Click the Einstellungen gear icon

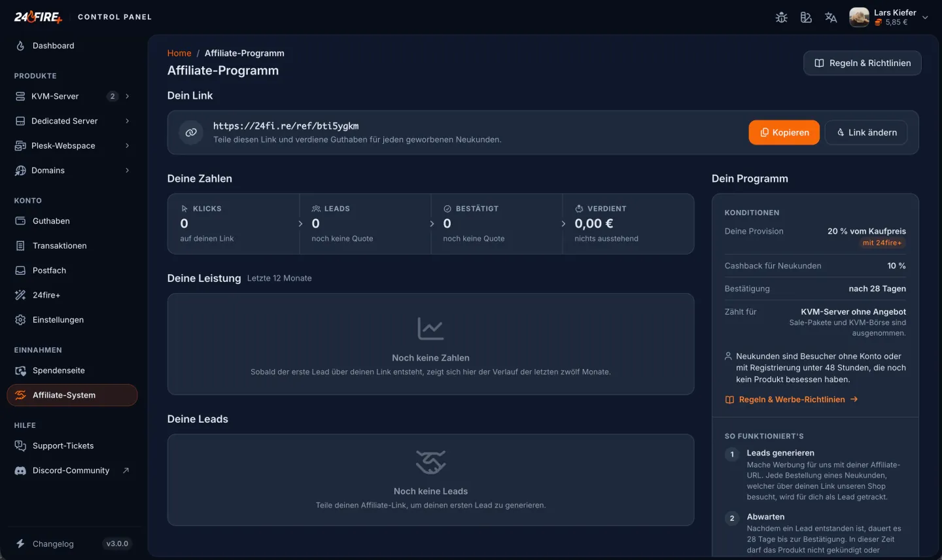pos(20,320)
